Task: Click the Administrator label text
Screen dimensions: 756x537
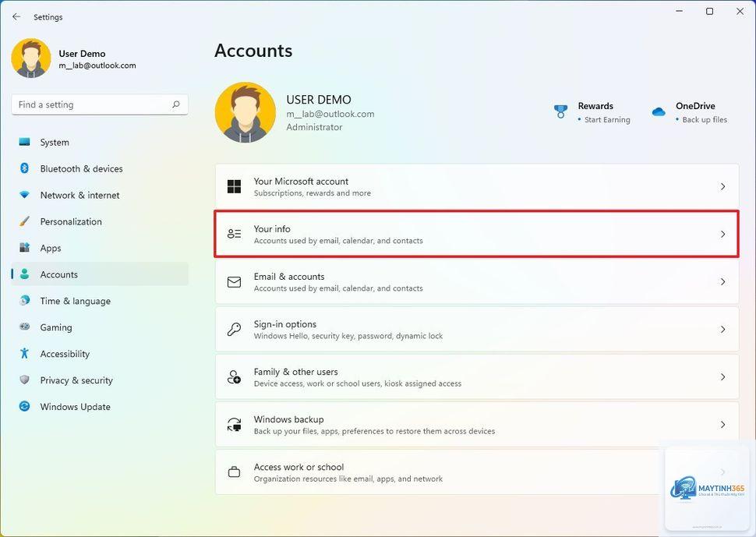Action: [x=314, y=127]
